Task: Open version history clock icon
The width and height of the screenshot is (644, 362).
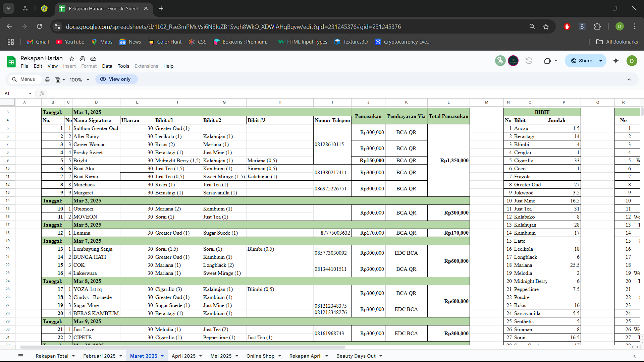Action: point(529,61)
